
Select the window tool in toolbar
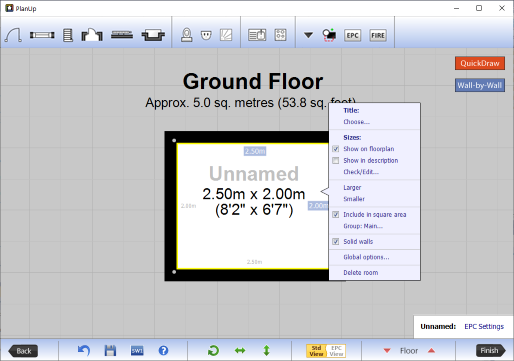coord(42,35)
